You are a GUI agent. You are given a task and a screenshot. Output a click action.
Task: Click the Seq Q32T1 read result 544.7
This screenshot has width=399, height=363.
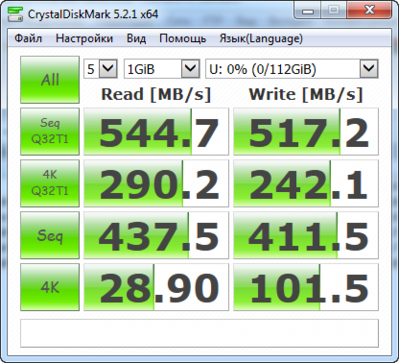156,131
